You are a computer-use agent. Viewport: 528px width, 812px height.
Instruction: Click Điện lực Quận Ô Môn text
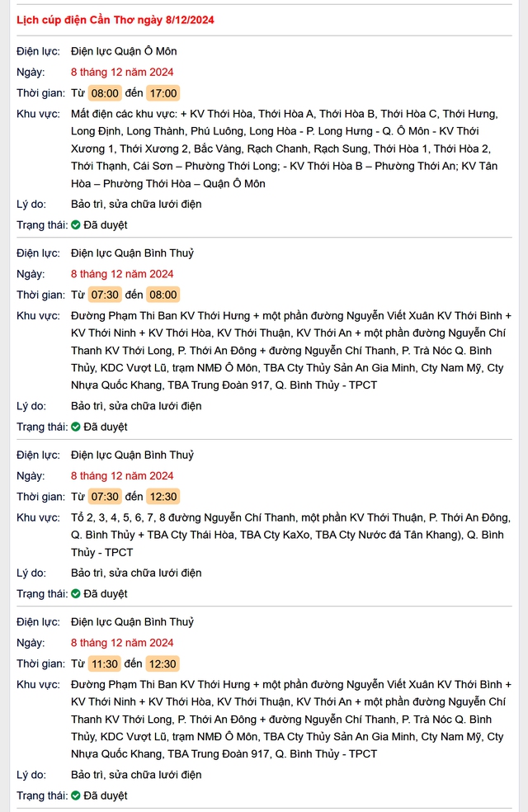tap(124, 51)
